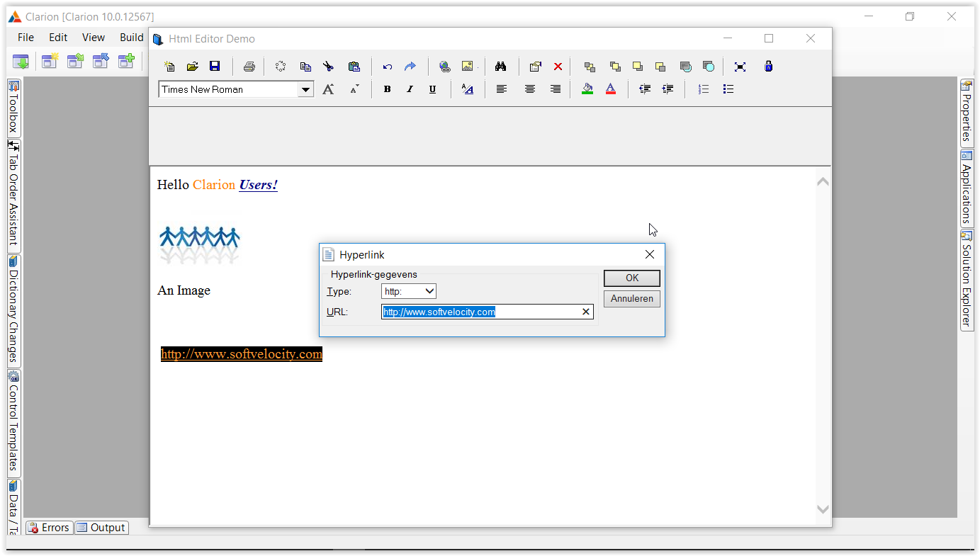Open the View menu
This screenshot has height=556, width=980.
[x=93, y=38]
